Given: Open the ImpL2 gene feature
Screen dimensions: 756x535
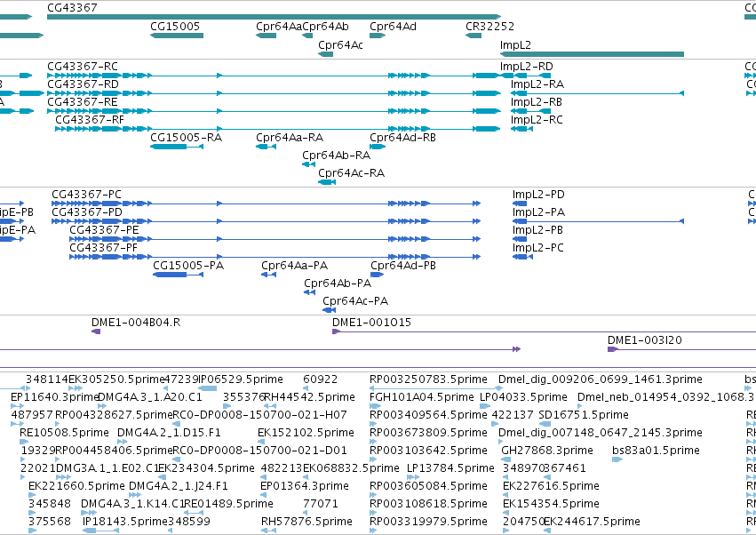Looking at the screenshot, I should click(592, 54).
